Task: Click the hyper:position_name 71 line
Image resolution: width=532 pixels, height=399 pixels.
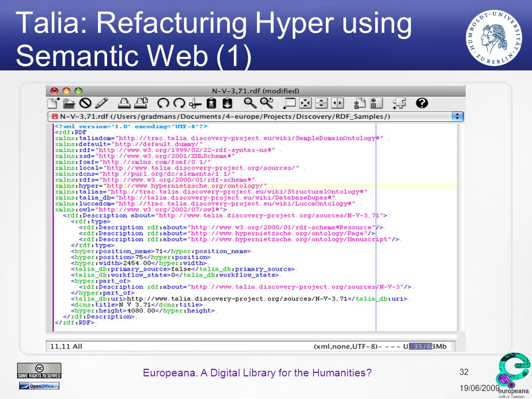Action: tap(161, 251)
